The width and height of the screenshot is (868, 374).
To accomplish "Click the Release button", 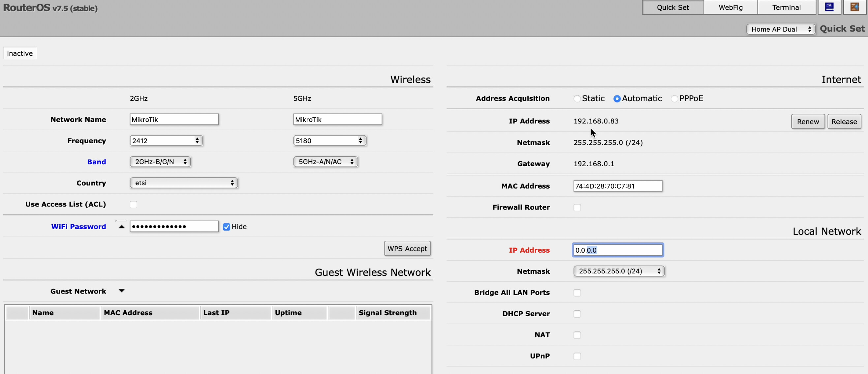I will [844, 122].
